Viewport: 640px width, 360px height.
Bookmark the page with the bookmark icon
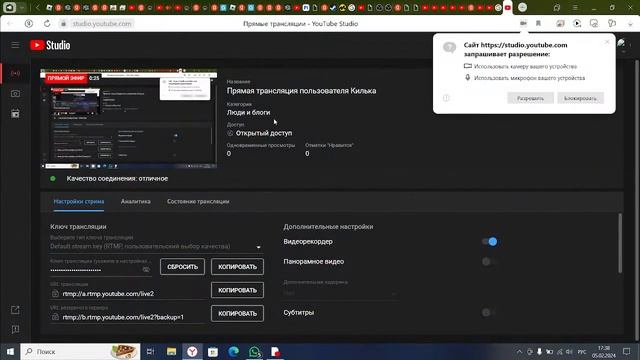[538, 24]
